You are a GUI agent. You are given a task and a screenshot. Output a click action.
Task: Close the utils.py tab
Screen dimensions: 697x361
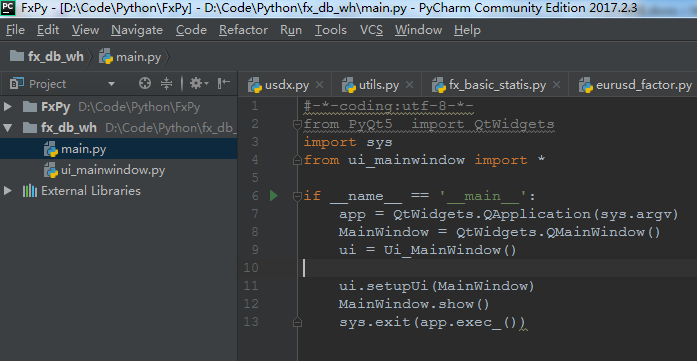click(409, 85)
